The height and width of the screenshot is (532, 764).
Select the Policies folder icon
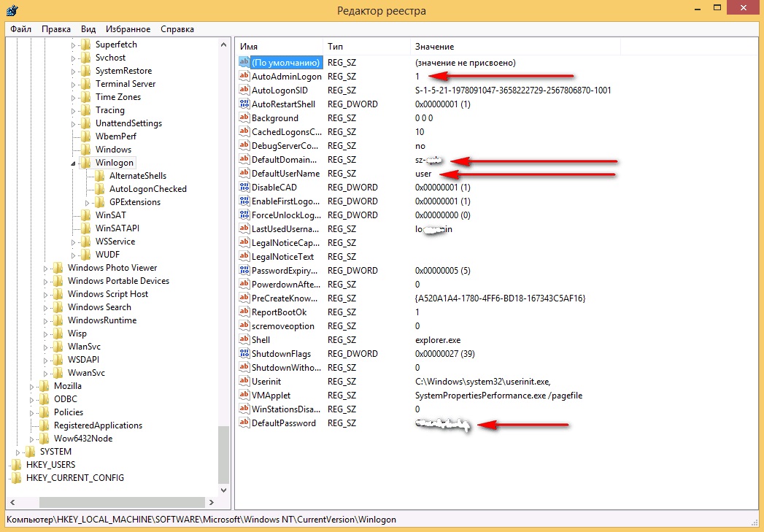(x=45, y=412)
